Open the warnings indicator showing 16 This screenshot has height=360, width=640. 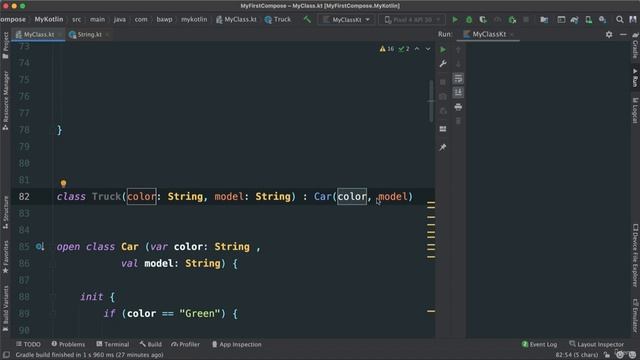point(387,49)
